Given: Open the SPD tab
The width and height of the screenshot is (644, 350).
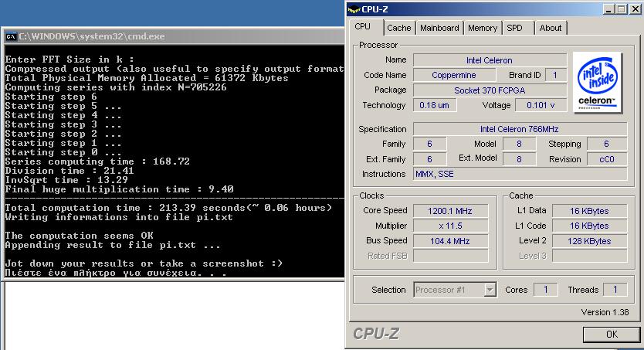Looking at the screenshot, I should coord(514,28).
